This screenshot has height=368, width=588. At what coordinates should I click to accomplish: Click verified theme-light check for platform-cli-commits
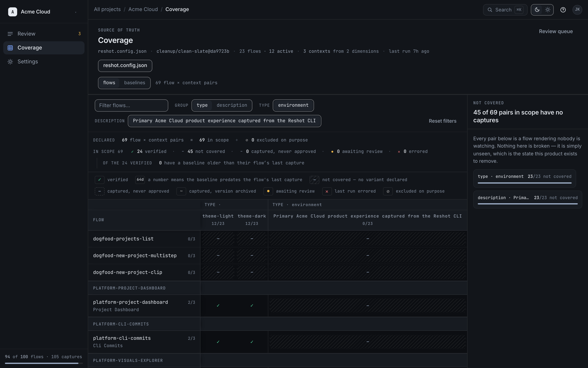point(218,342)
